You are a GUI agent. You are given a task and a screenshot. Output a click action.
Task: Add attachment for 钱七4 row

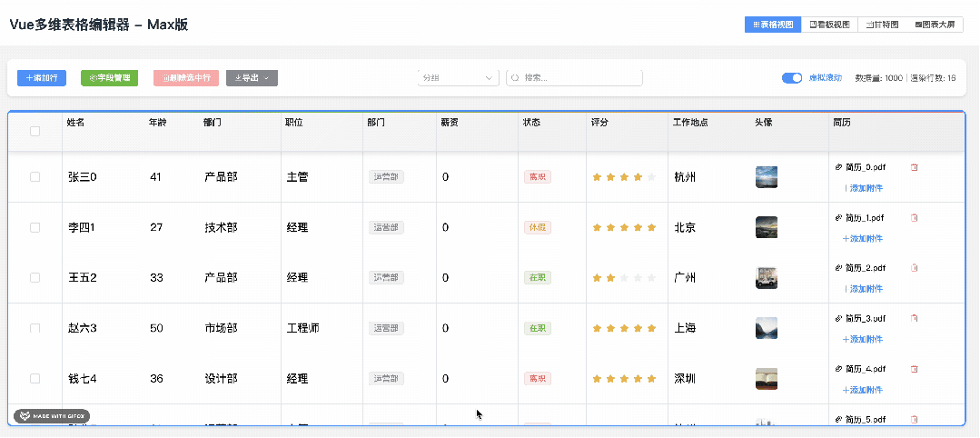coord(863,390)
